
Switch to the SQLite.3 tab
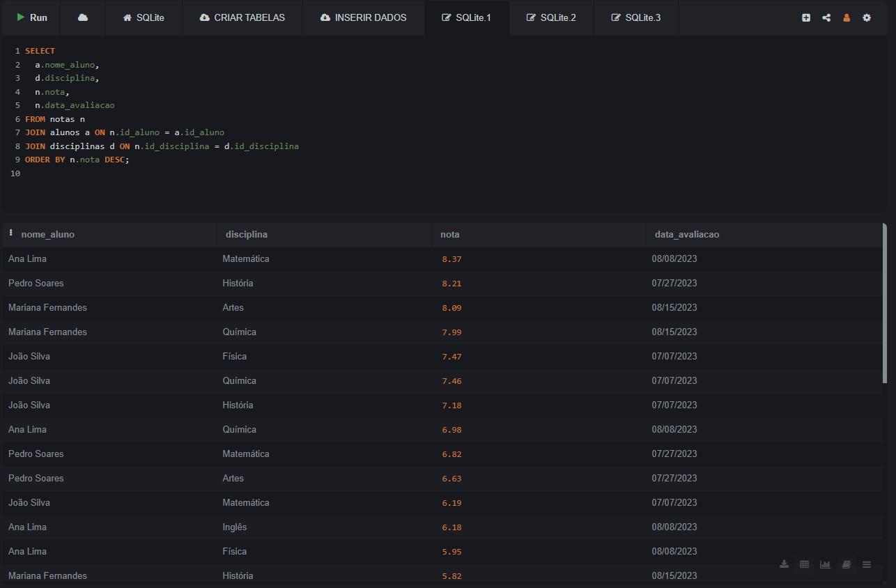pyautogui.click(x=635, y=17)
